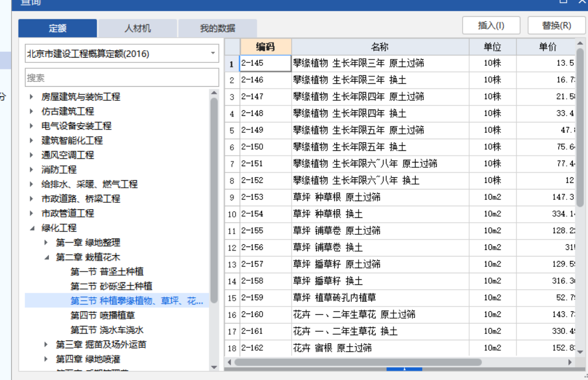Select 第三节 种植攀缘植物、草坪 tree item
The height and width of the screenshot is (380, 588).
[117, 301]
